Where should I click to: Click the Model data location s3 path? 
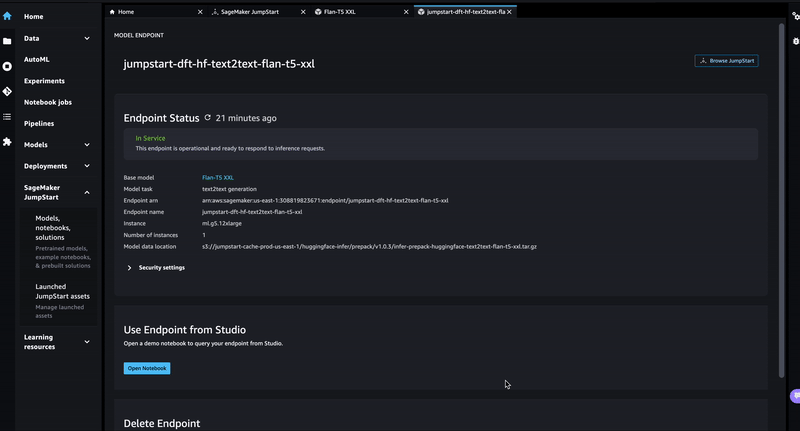(369, 246)
